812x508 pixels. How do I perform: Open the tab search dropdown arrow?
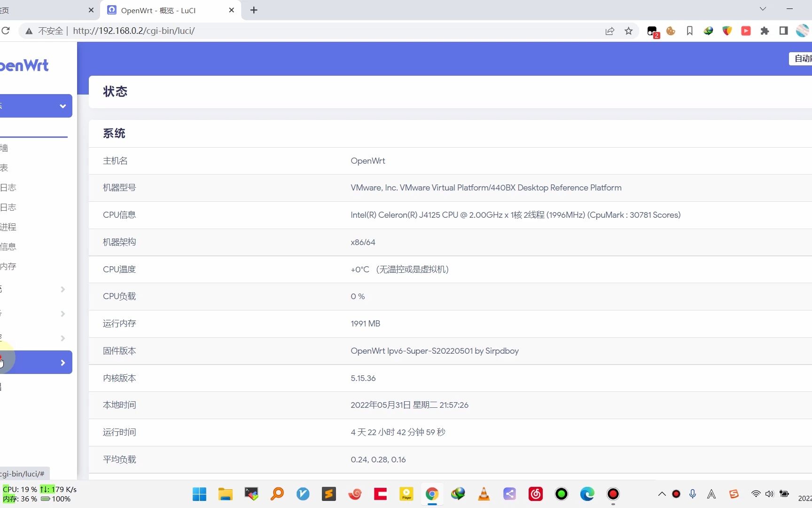(763, 9)
